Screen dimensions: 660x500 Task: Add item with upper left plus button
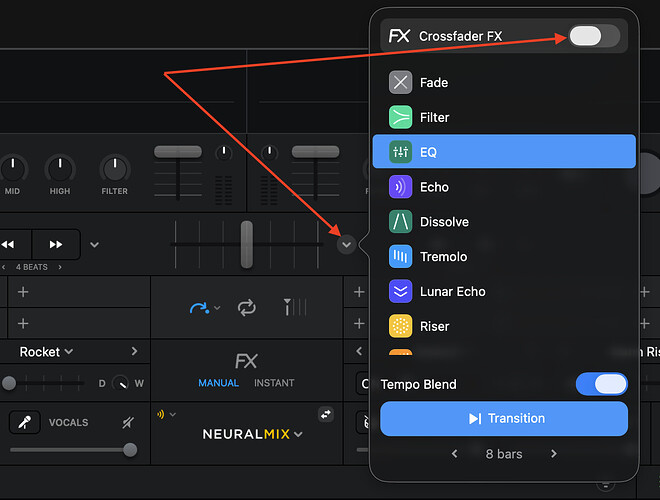23,292
